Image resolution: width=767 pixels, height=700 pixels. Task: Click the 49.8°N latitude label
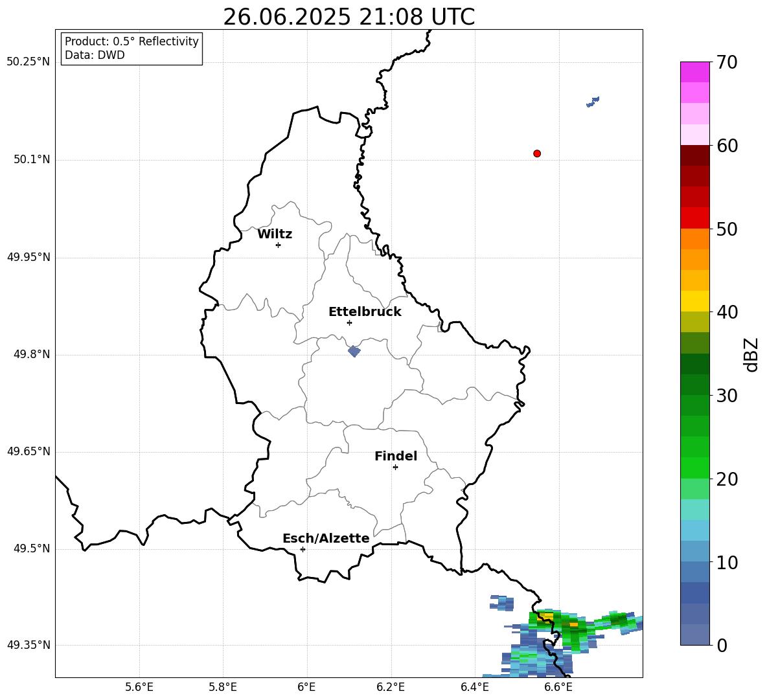pos(32,354)
